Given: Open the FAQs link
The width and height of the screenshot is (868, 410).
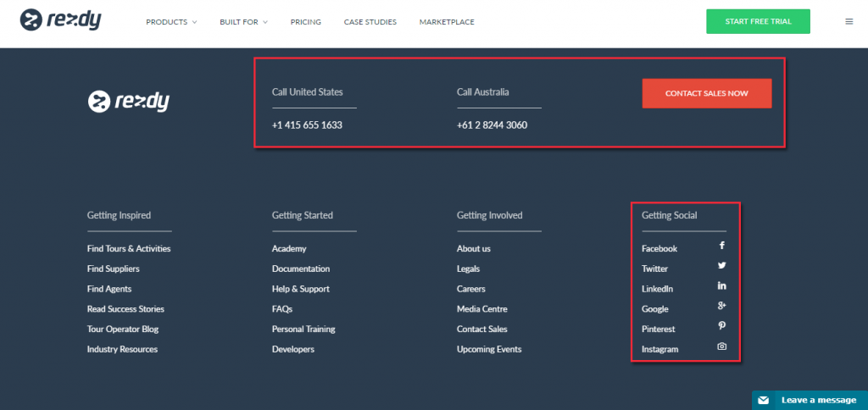Looking at the screenshot, I should coord(282,308).
